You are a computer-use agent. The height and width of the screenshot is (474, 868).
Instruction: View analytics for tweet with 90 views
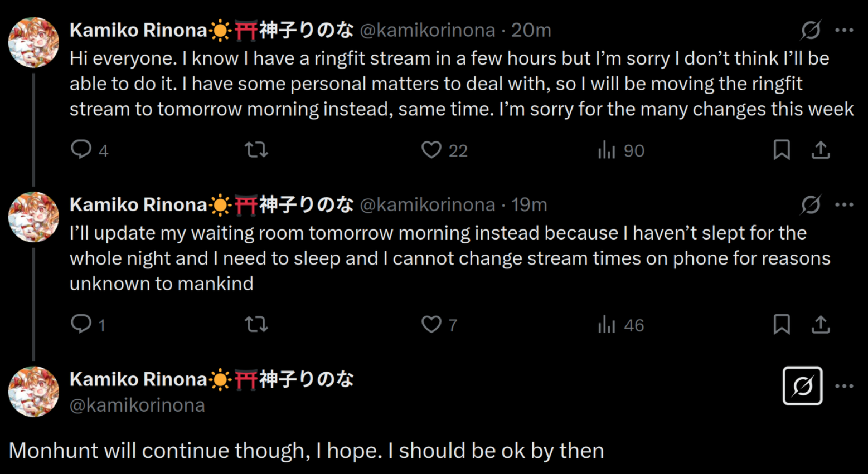[607, 149]
